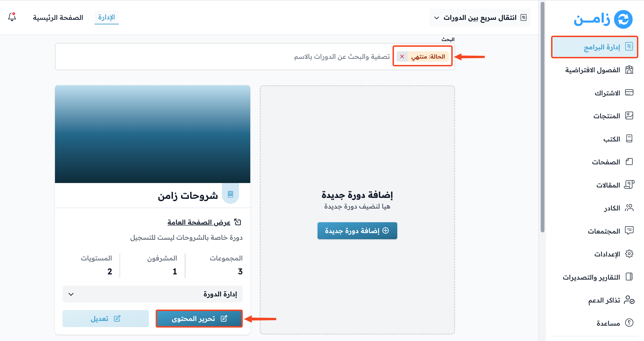
Task: Go to الاشتراك in the sidebar
Action: pos(614,93)
